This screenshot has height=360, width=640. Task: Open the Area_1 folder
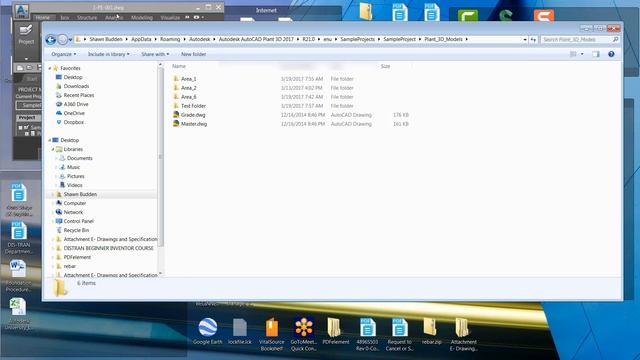coord(189,79)
